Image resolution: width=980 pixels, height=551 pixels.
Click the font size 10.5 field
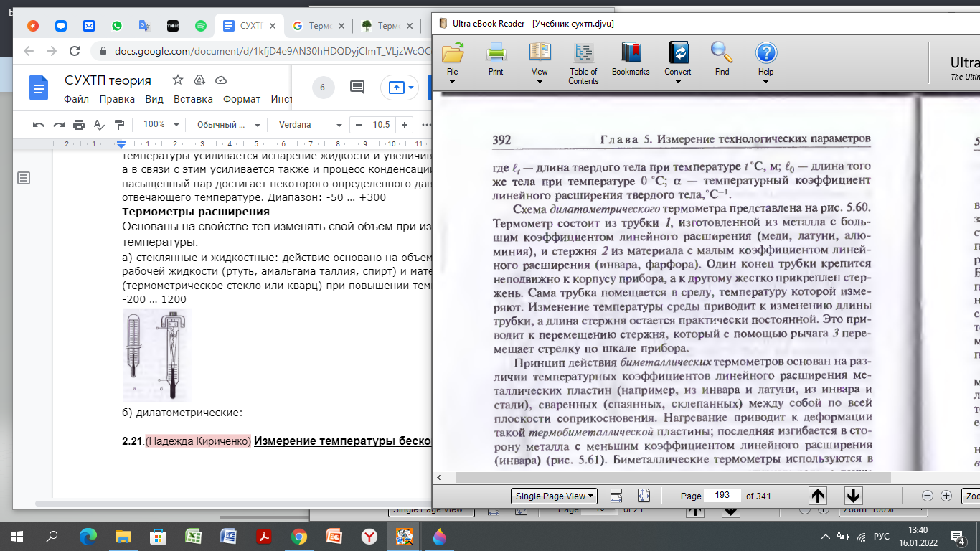382,124
